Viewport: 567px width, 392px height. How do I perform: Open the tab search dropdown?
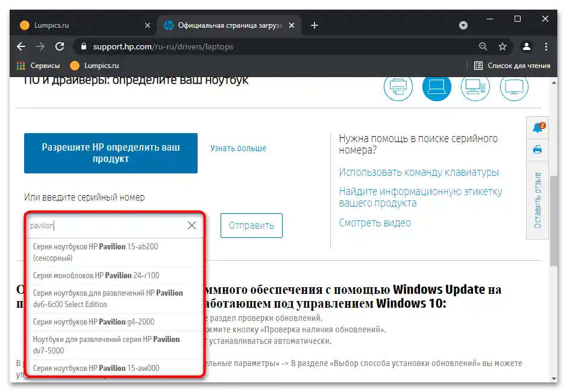coord(463,25)
